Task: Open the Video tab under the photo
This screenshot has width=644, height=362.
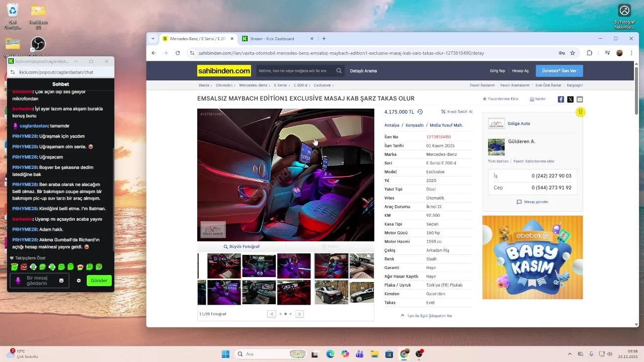Action: [x=331, y=247]
